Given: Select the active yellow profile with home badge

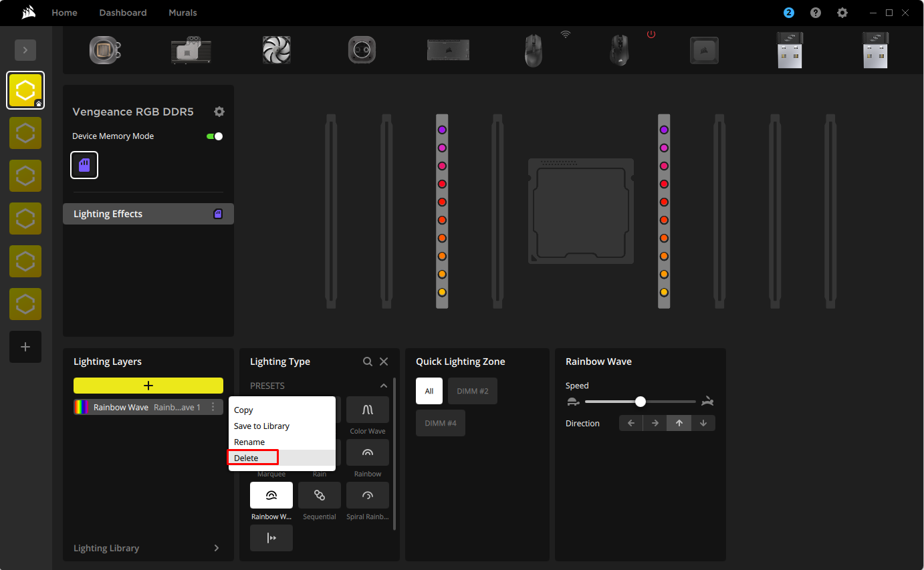Looking at the screenshot, I should coord(25,90).
